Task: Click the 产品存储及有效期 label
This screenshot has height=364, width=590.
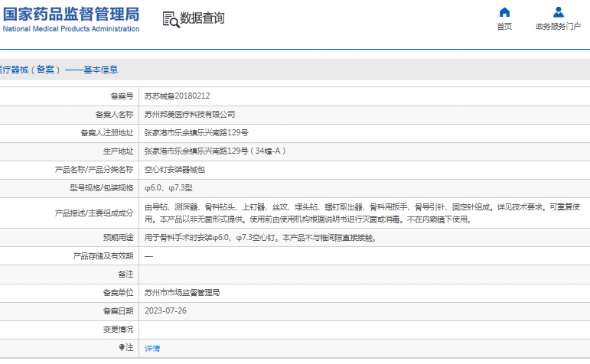Action: click(x=103, y=256)
